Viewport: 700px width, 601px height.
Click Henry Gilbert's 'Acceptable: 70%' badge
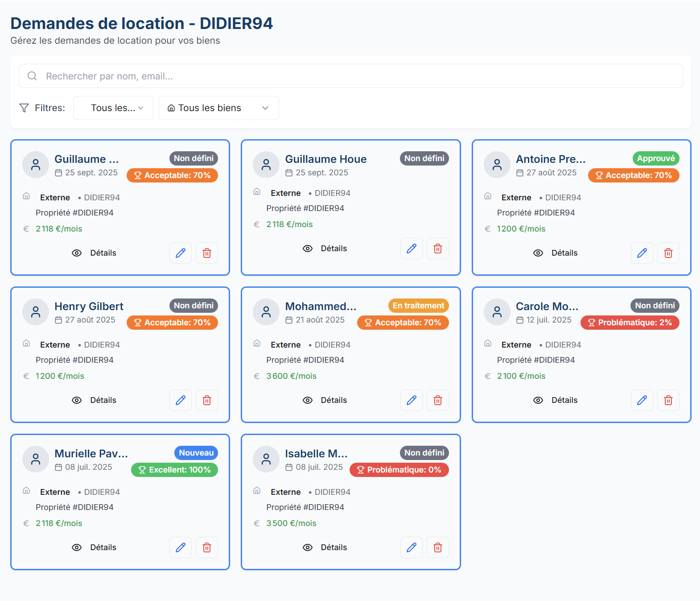coord(172,323)
